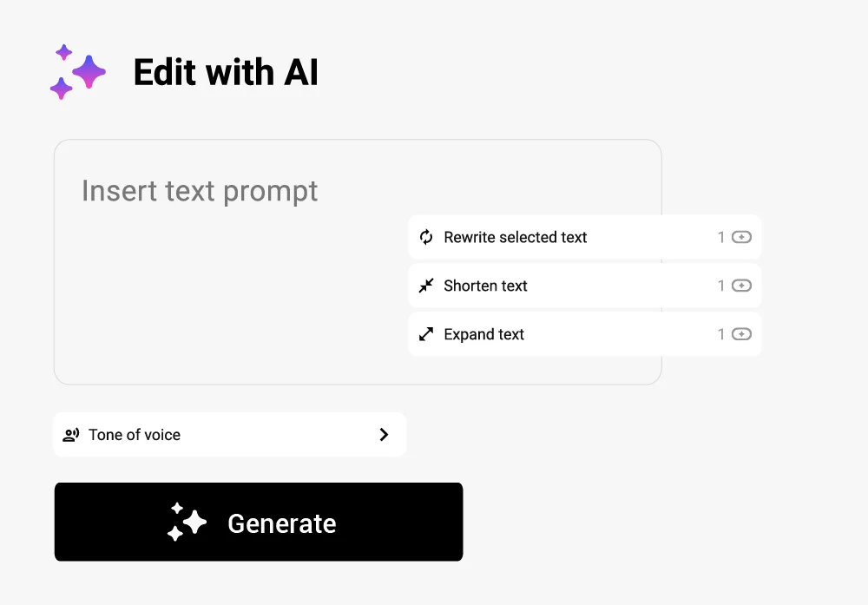Choose the Expand text option
The width and height of the screenshot is (868, 605).
click(584, 334)
